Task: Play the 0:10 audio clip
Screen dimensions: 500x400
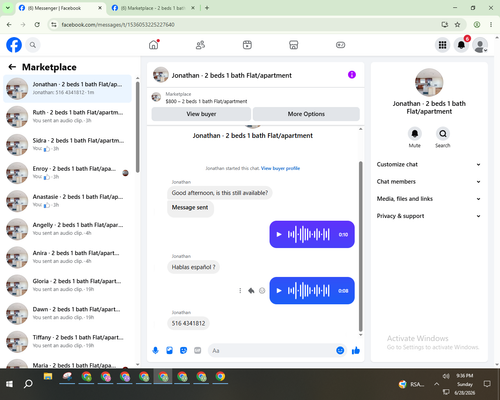Action: click(x=279, y=234)
